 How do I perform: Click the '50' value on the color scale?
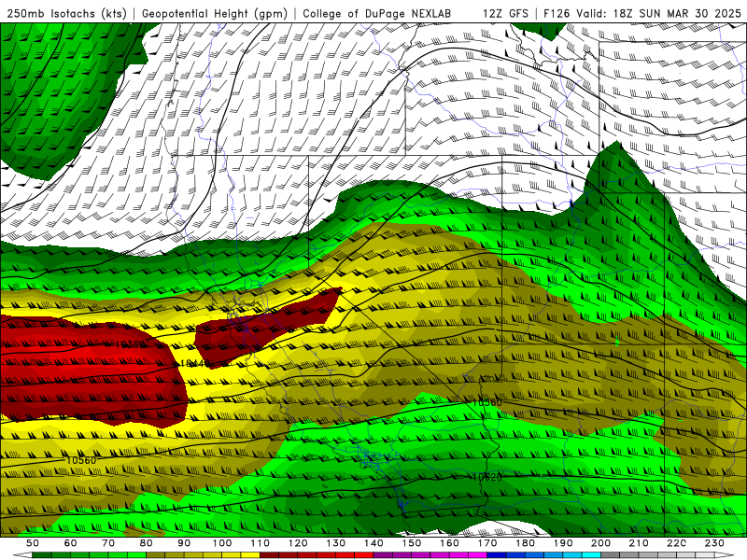click(x=32, y=543)
